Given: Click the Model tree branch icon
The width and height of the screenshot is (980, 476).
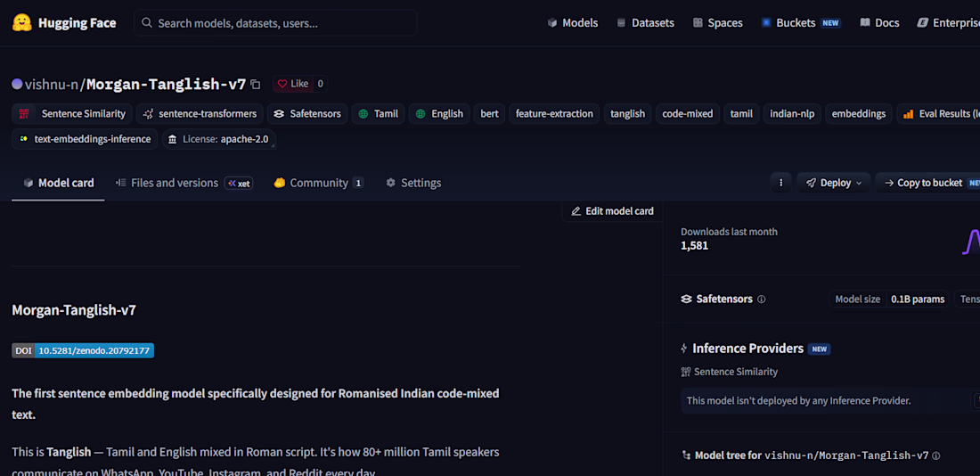Looking at the screenshot, I should tap(686, 455).
